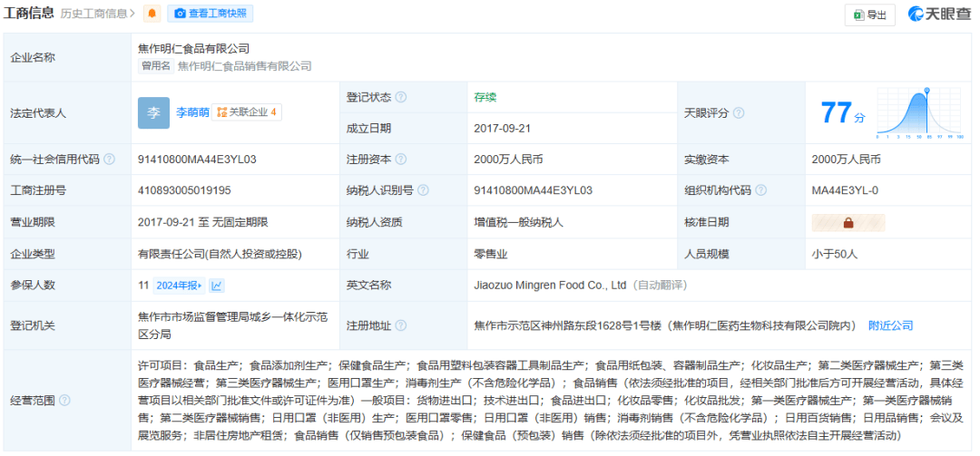Click help icon next to 纳税人识别号
This screenshot has height=456, width=980.
click(x=423, y=190)
